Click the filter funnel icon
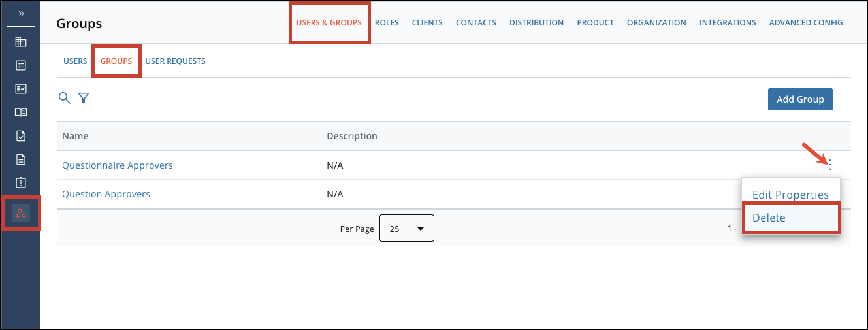Image resolution: width=868 pixels, height=330 pixels. click(x=84, y=98)
